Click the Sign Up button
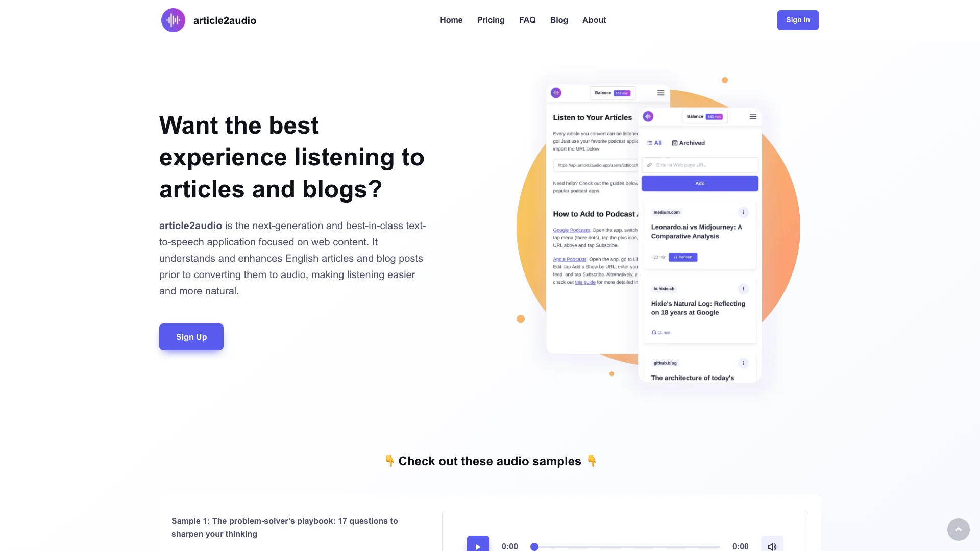 191,336
